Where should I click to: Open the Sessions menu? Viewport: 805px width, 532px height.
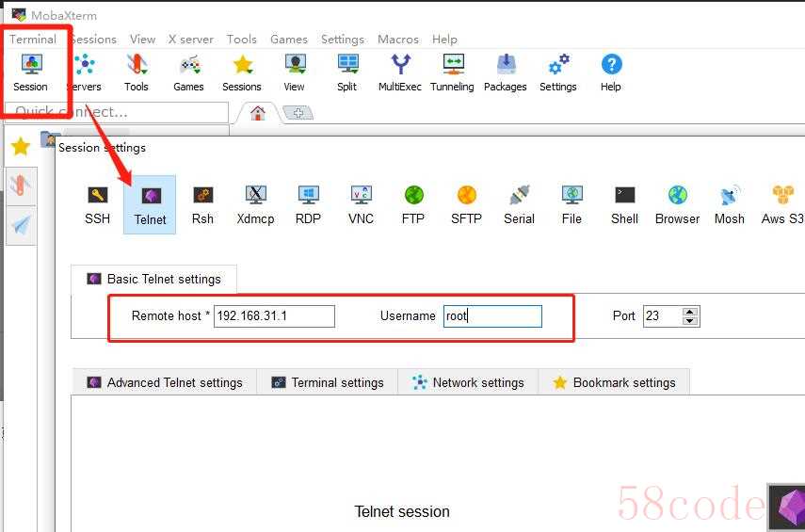click(x=93, y=39)
